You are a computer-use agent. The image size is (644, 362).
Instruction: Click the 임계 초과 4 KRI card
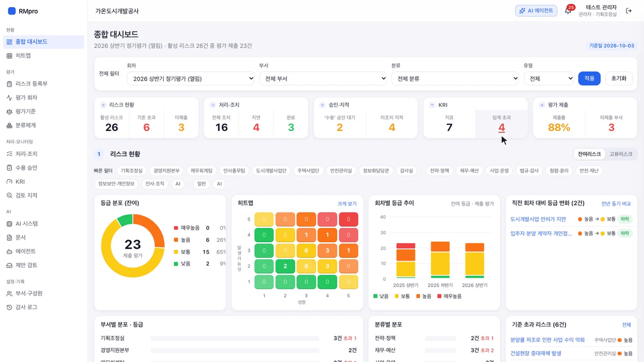[x=502, y=124]
